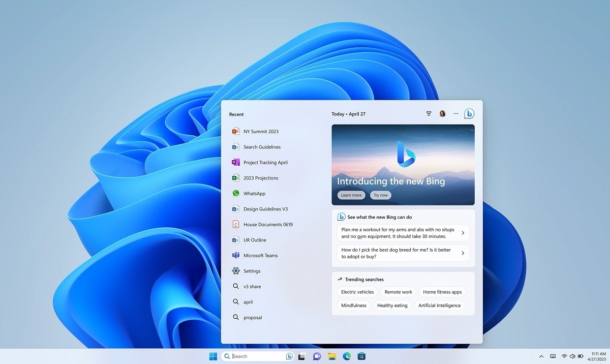Open the 2023 Projections Excel workbook
The height and width of the screenshot is (364, 610).
(255, 178)
